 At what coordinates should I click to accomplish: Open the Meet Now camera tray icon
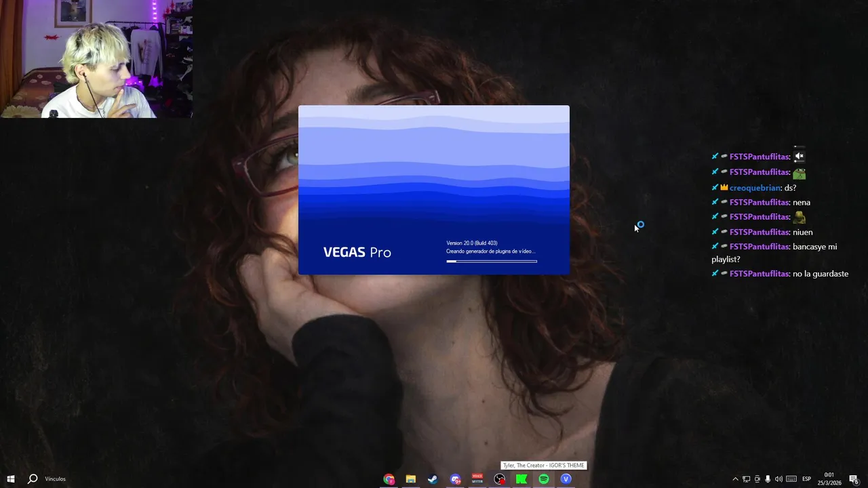pos(757,479)
